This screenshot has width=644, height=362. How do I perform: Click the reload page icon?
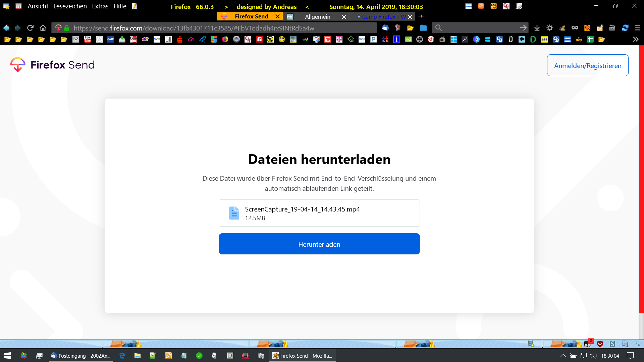point(30,28)
